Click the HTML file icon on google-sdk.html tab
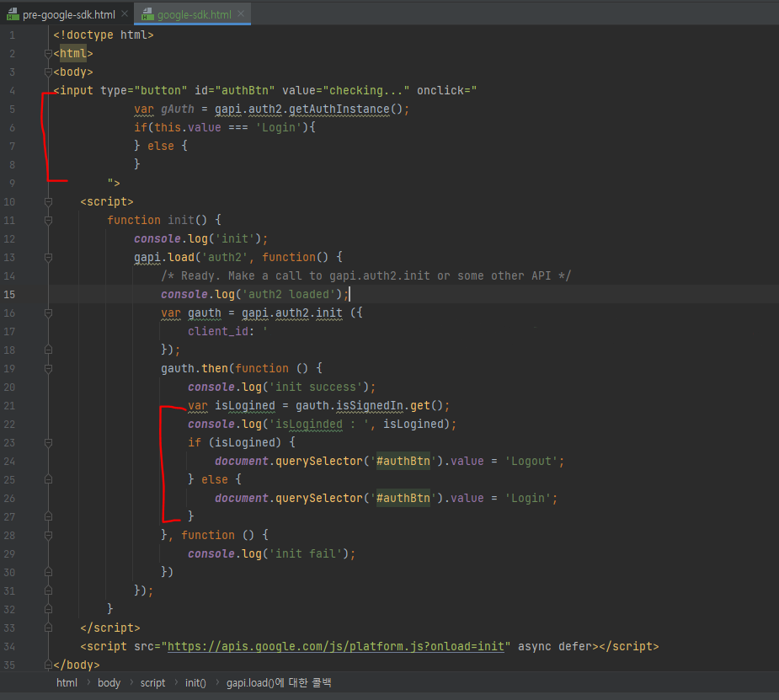The image size is (779, 700). tap(147, 14)
